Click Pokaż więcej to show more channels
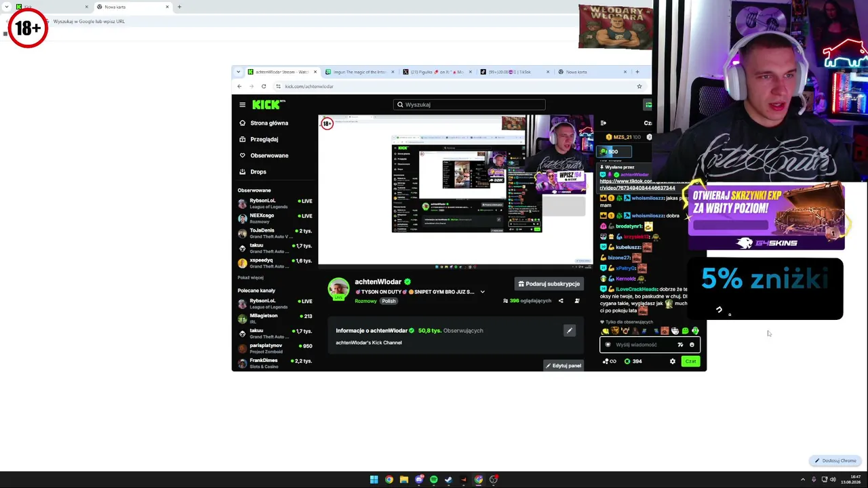 click(x=250, y=278)
